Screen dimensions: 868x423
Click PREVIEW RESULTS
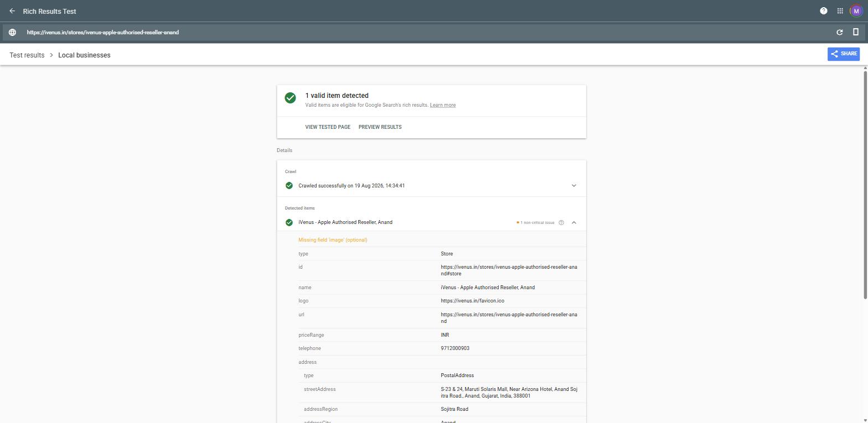[380, 127]
